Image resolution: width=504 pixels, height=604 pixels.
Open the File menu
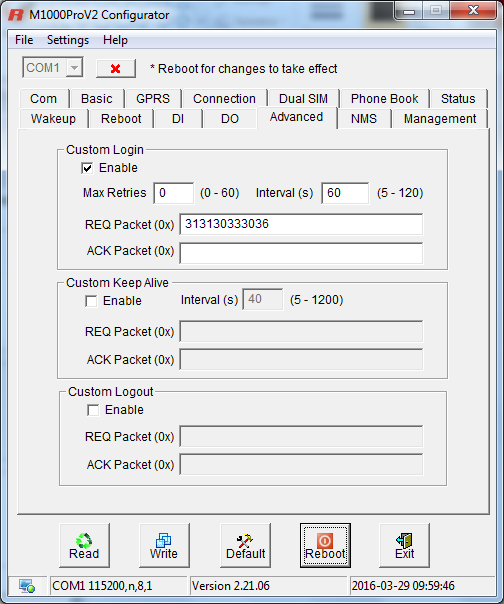pyautogui.click(x=24, y=40)
